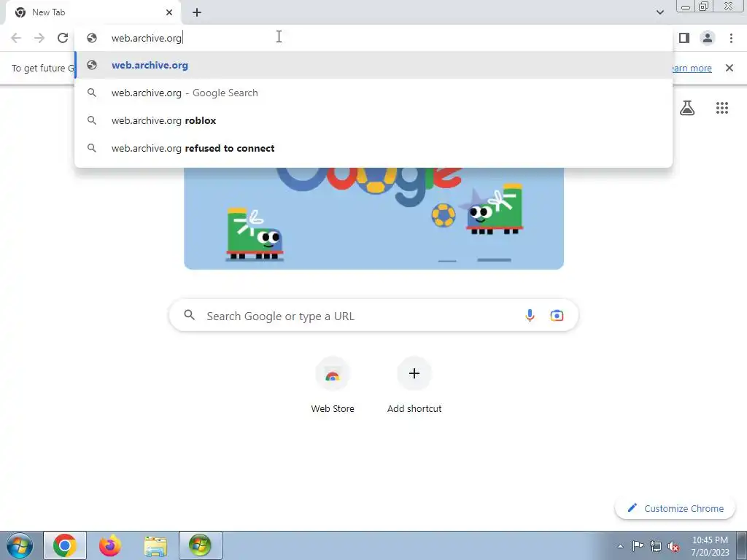Click the Customize Chrome button
The height and width of the screenshot is (560, 747).
point(676,508)
